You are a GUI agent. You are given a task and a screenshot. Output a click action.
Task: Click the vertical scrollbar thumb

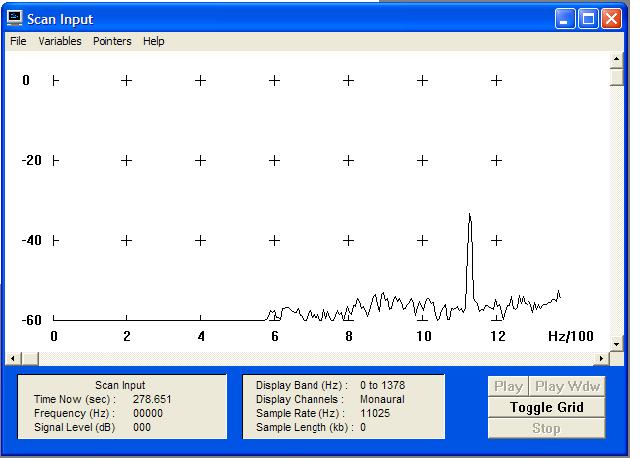tap(617, 77)
